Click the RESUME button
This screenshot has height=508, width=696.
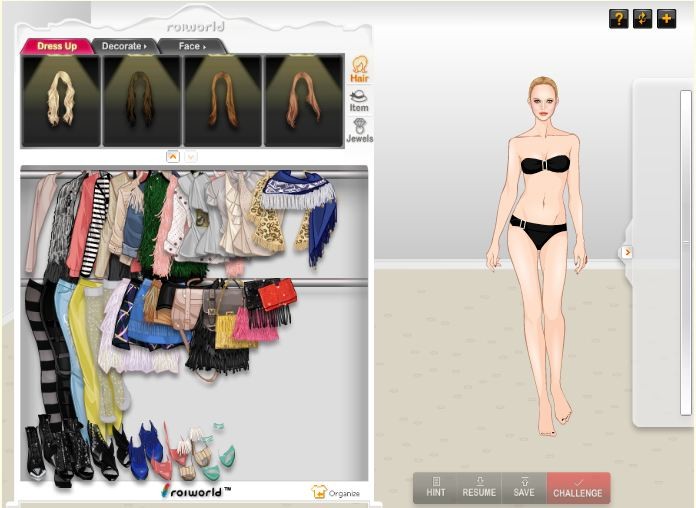479,487
